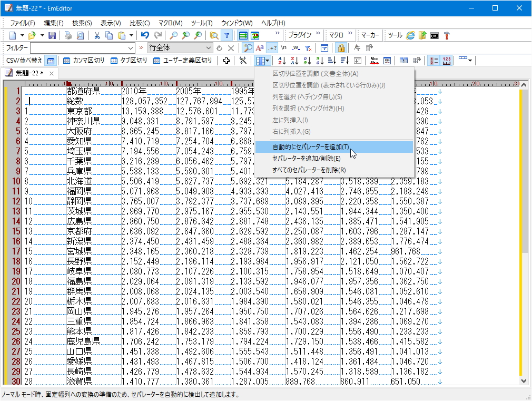Click the print icon in the toolbar
Viewport: 532px width, 401px height.
tap(68, 35)
